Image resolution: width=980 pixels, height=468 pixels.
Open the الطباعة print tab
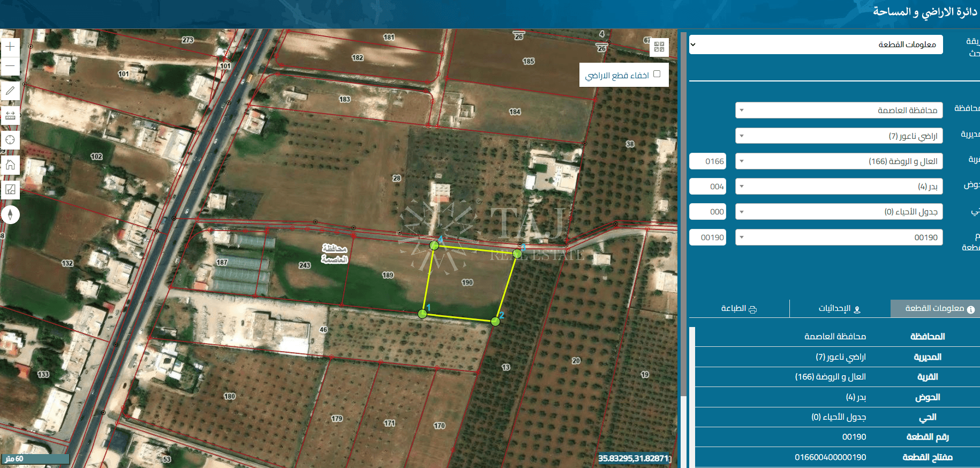point(739,308)
